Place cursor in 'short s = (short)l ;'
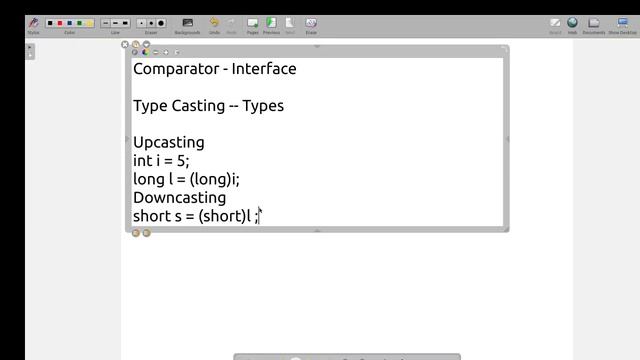Viewport: 640px width, 360px height. click(196, 216)
